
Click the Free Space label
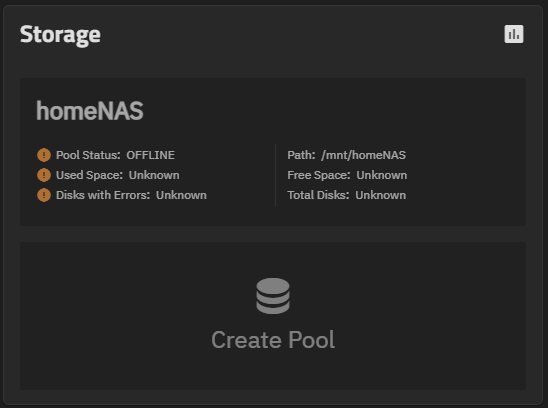coord(319,175)
